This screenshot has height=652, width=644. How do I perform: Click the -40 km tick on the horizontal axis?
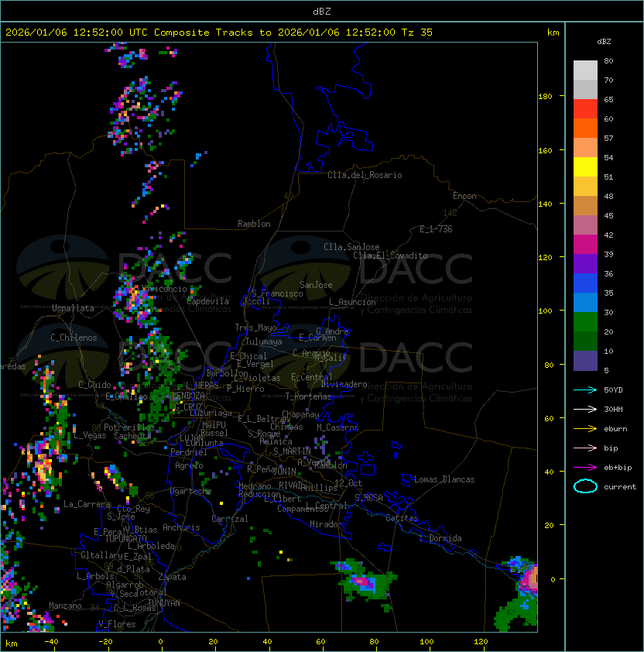pos(51,642)
